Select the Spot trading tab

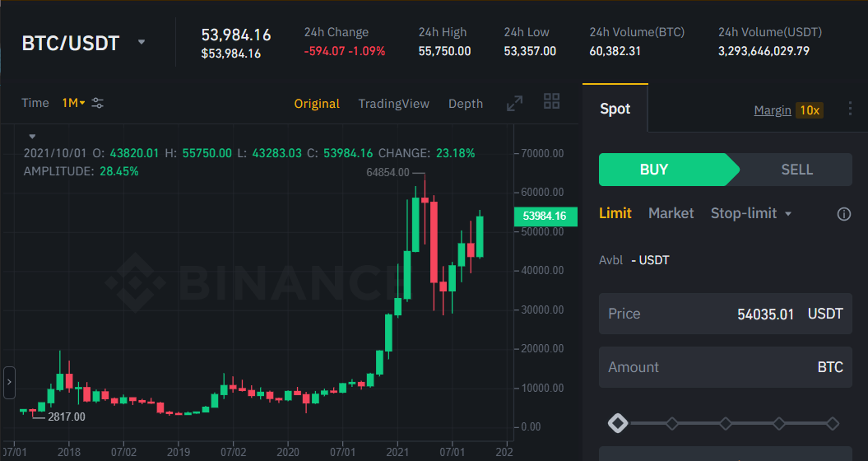615,109
